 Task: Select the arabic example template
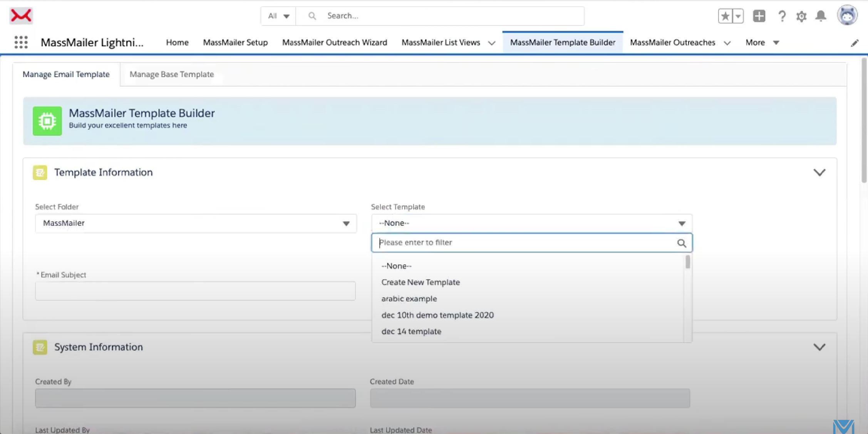[409, 299]
